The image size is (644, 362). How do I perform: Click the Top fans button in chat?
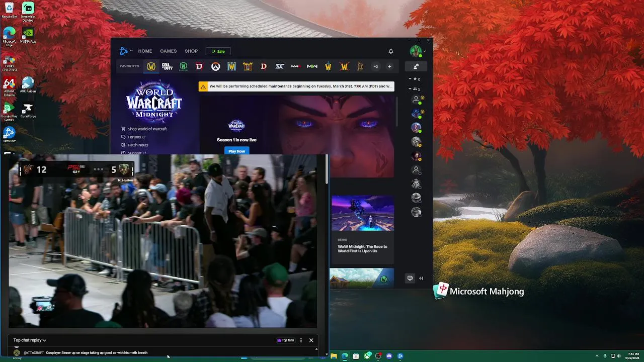point(285,340)
